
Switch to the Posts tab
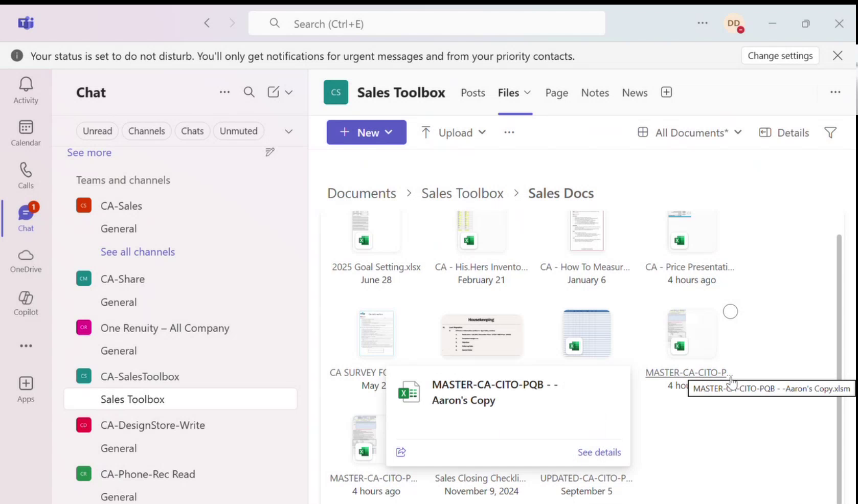[x=472, y=93]
